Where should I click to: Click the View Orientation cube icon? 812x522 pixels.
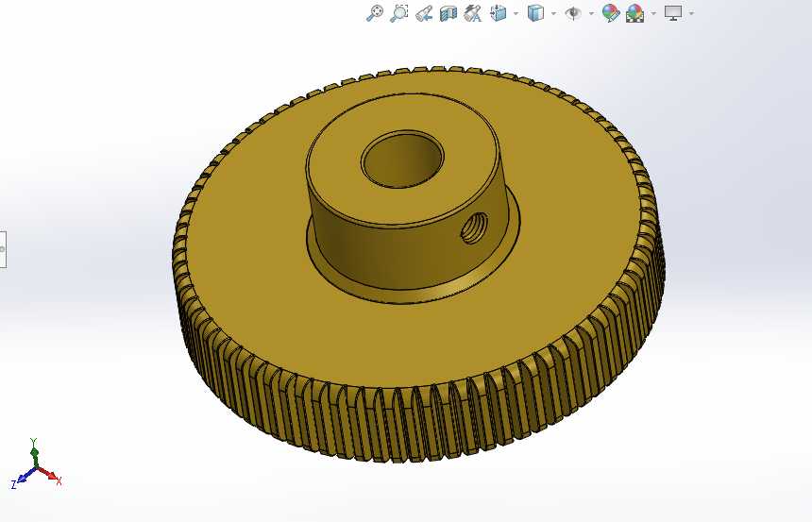pyautogui.click(x=499, y=13)
